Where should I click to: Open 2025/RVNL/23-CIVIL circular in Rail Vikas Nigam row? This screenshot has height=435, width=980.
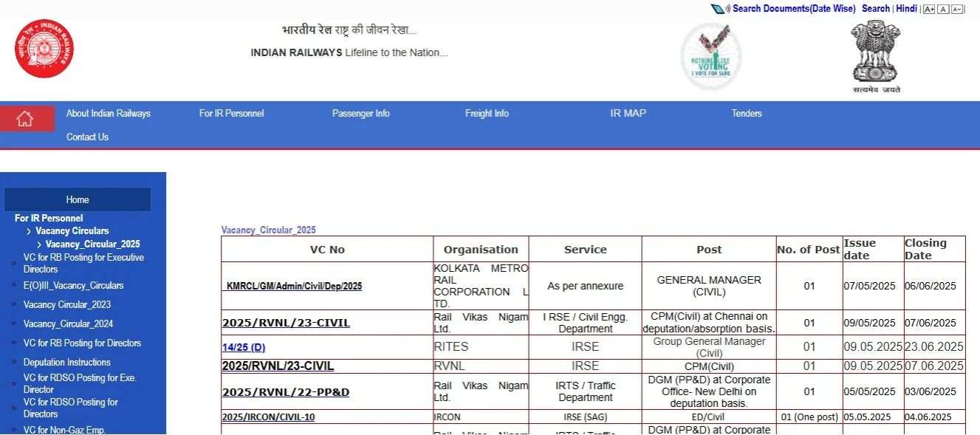pos(286,323)
